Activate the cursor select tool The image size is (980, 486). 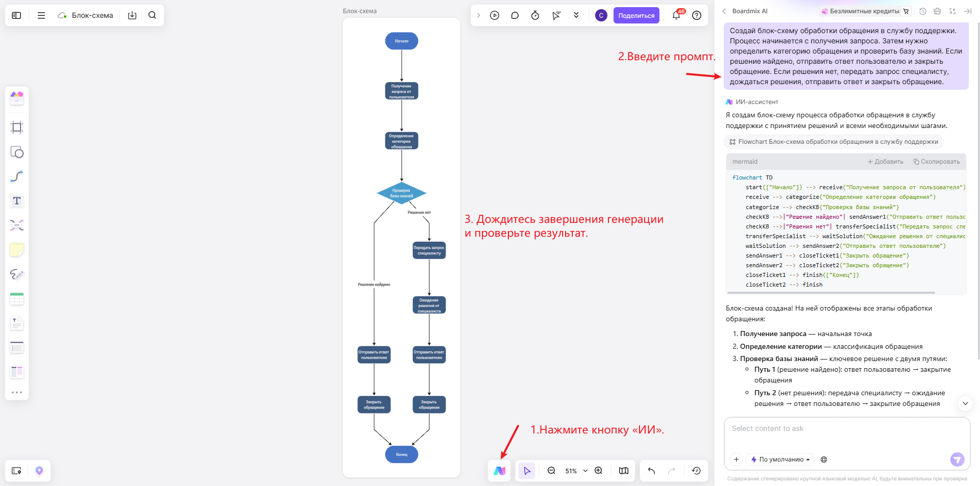(527, 471)
